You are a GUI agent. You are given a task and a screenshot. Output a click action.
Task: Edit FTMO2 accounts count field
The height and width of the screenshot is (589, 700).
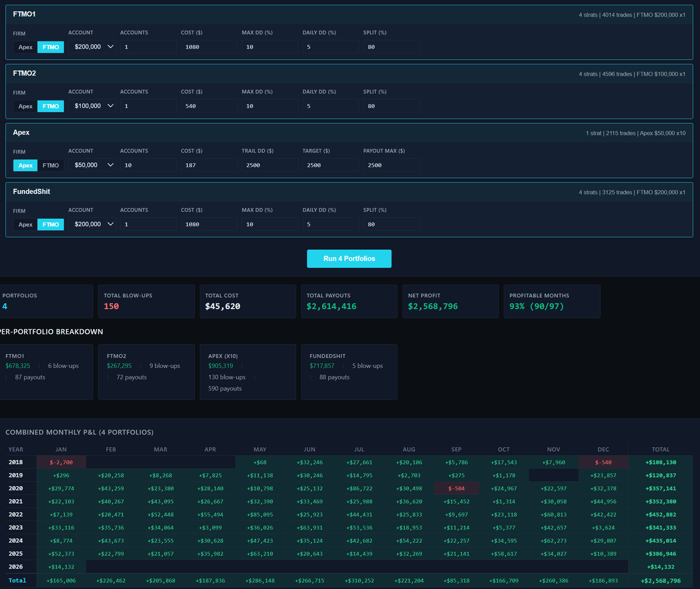pyautogui.click(x=148, y=106)
